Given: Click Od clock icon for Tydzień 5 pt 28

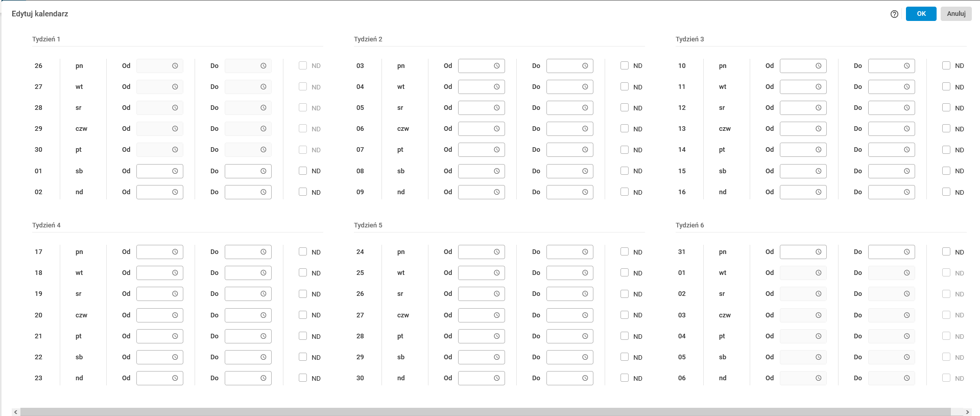Looking at the screenshot, I should 497,336.
